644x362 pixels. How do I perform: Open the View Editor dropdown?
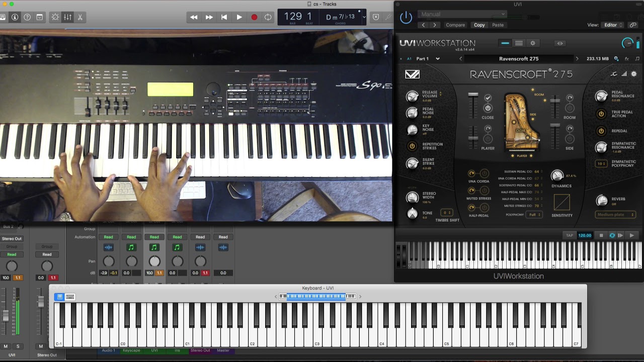[x=613, y=25]
